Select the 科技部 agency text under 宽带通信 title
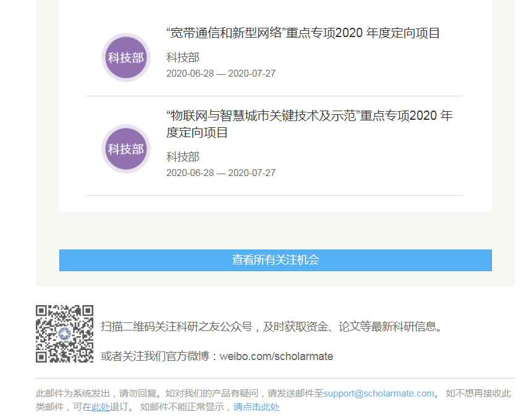 (183, 57)
